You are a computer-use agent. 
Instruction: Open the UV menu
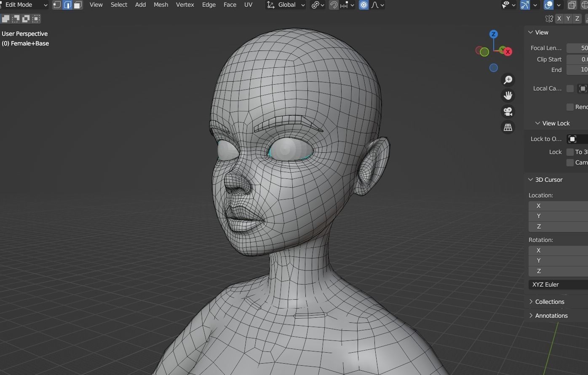click(x=248, y=5)
